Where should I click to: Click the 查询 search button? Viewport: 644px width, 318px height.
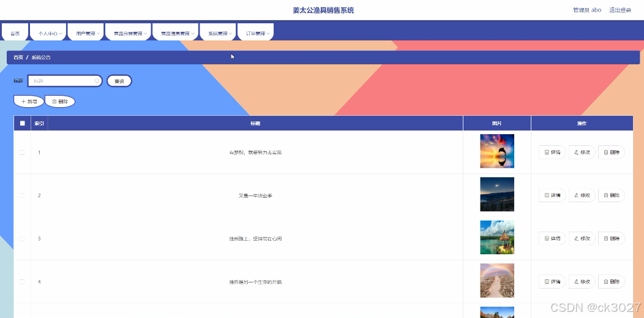(119, 81)
